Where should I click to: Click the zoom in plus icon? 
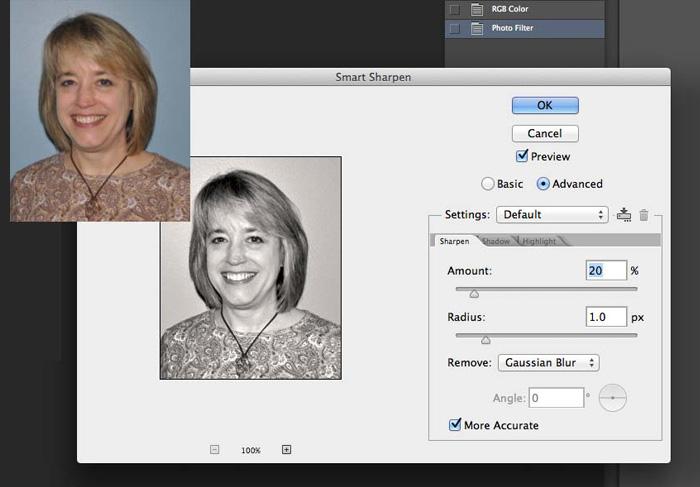click(286, 450)
